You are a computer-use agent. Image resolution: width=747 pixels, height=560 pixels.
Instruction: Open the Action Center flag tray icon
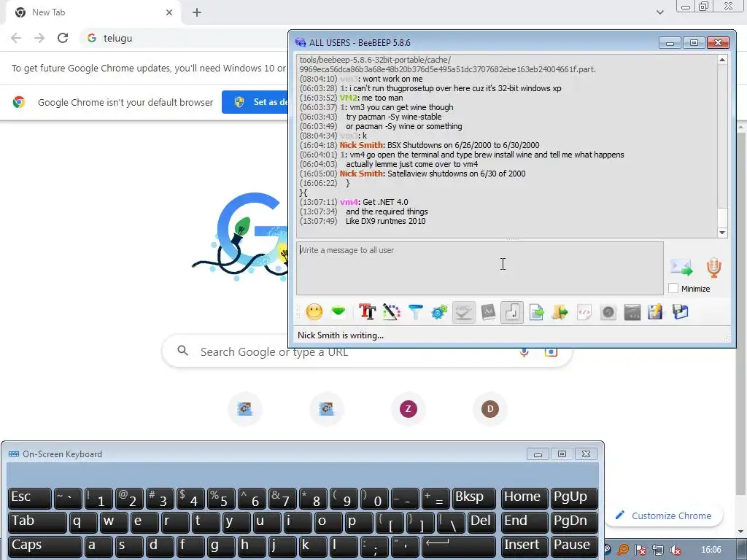tap(640, 550)
